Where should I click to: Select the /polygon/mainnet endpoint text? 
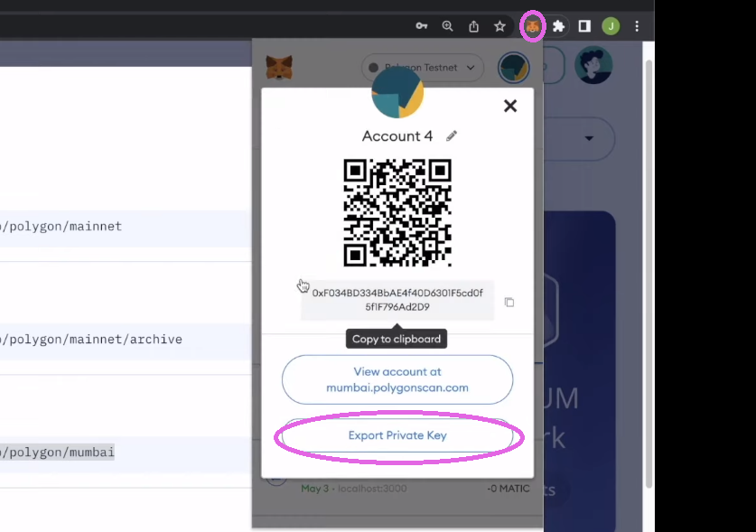tap(61, 226)
